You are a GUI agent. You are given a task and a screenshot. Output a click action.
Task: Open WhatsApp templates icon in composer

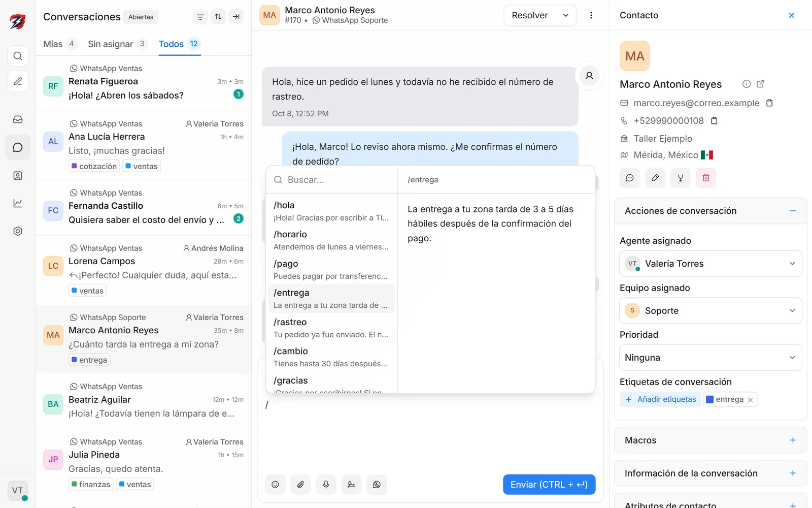(x=377, y=485)
